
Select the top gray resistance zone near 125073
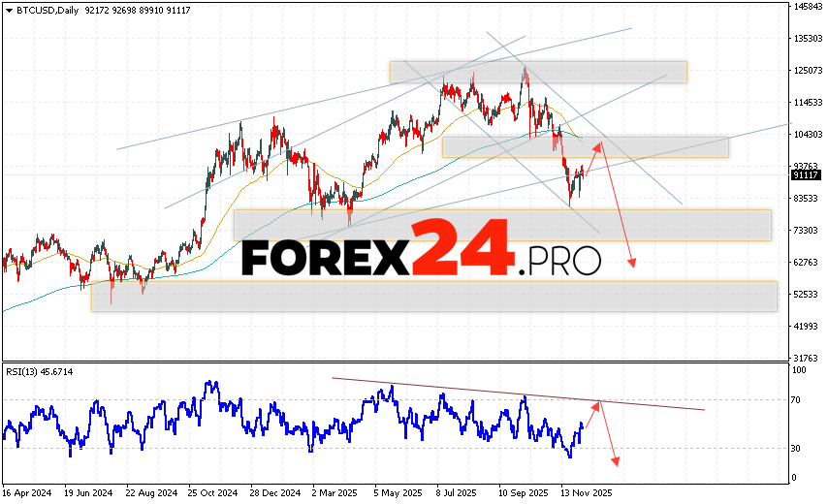[x=538, y=72]
